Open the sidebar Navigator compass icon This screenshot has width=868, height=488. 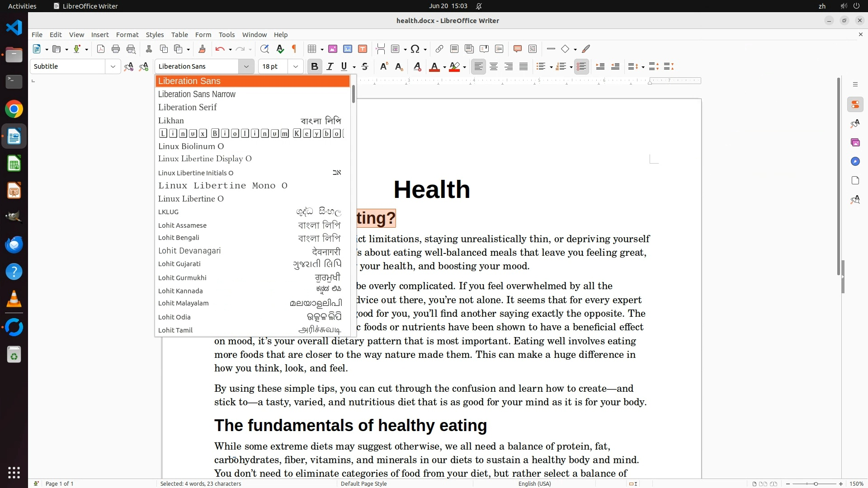click(x=855, y=161)
